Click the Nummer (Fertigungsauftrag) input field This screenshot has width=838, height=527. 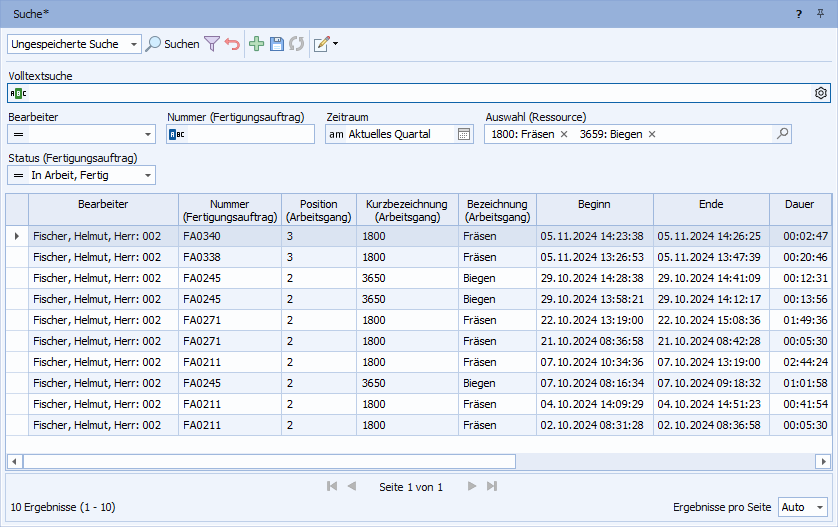pyautogui.click(x=247, y=134)
